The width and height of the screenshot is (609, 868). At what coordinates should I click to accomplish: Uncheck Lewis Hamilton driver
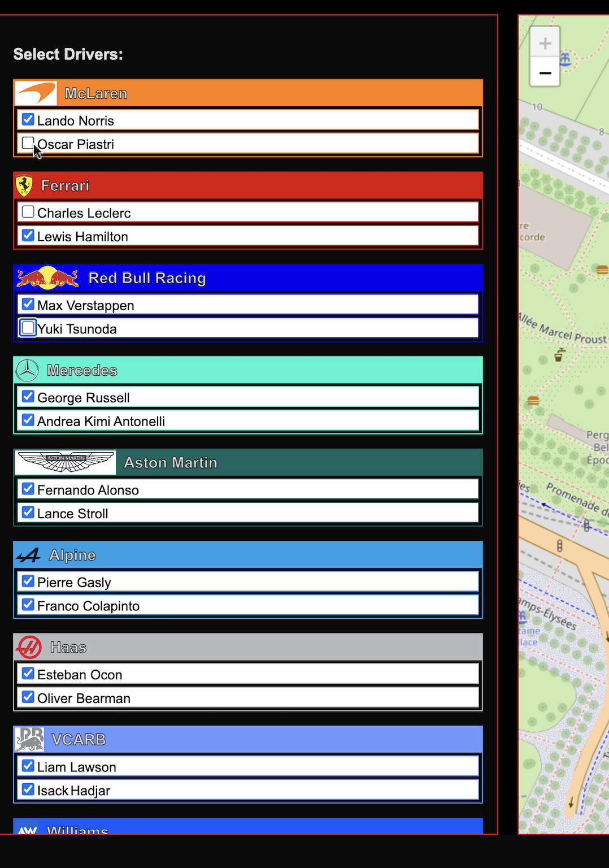(28, 235)
